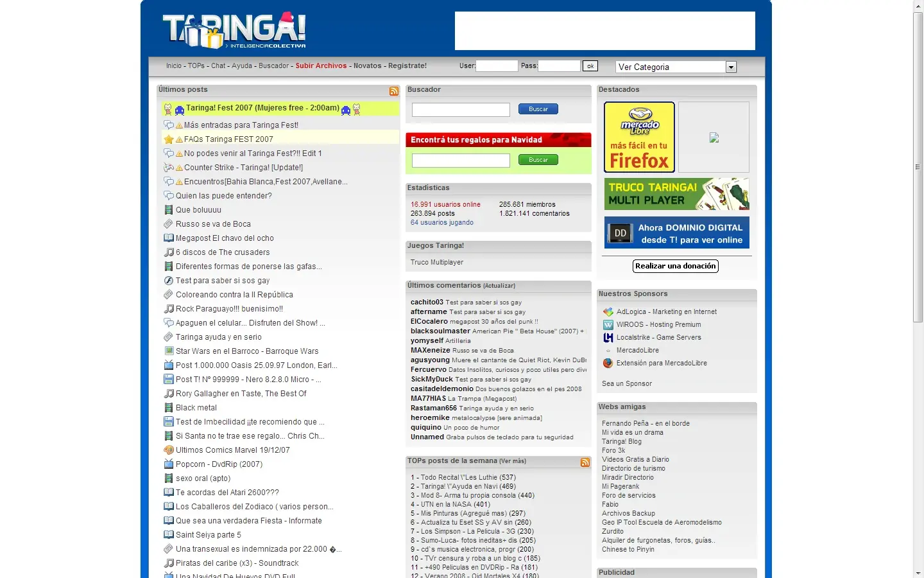This screenshot has height=578, width=924.
Task: Open user 'cachito03' in latest comments
Action: (x=427, y=302)
